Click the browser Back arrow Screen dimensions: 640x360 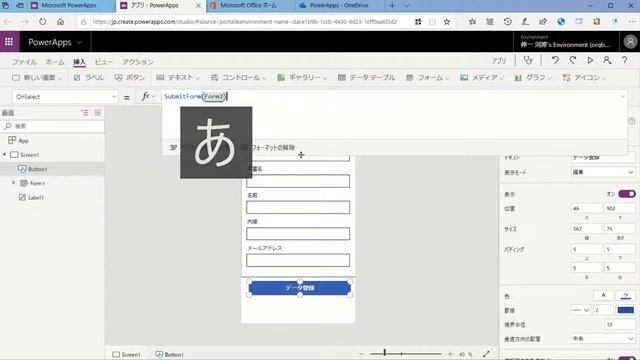[x=7, y=22]
